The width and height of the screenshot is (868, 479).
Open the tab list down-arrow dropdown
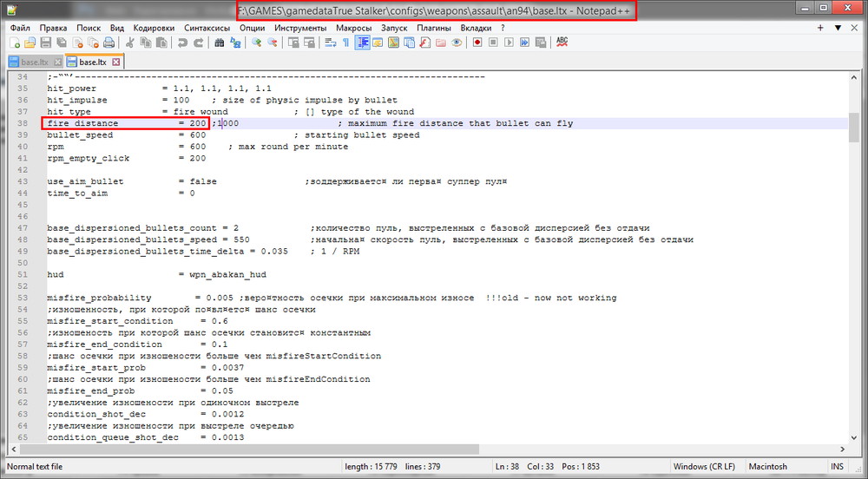click(838, 28)
